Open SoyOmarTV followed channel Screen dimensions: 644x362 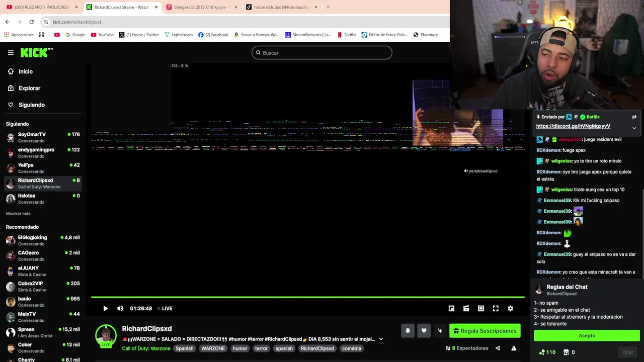coord(43,137)
